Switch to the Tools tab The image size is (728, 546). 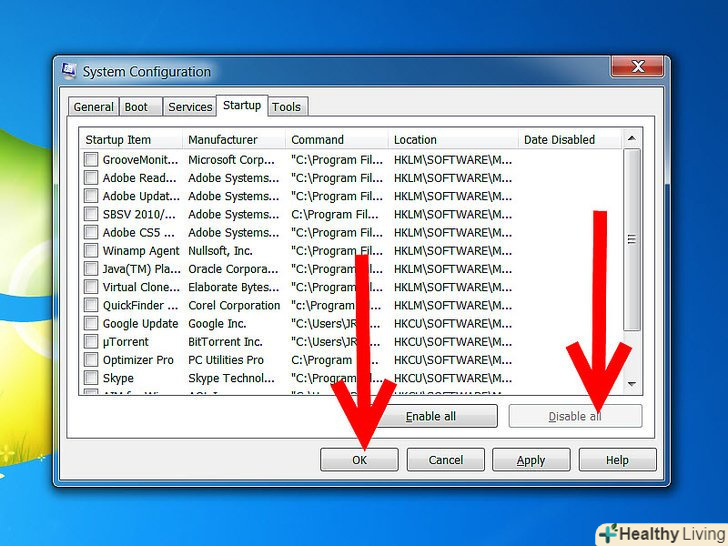click(x=286, y=107)
